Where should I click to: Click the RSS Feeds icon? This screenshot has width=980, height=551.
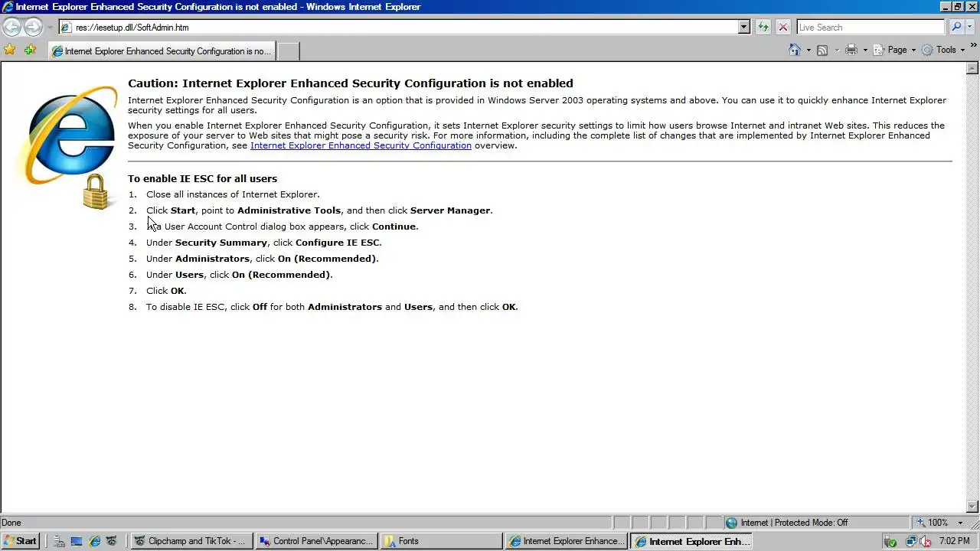click(x=822, y=50)
